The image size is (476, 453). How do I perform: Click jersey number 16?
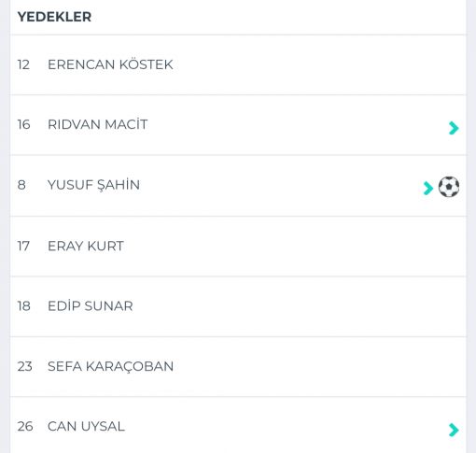[23, 124]
